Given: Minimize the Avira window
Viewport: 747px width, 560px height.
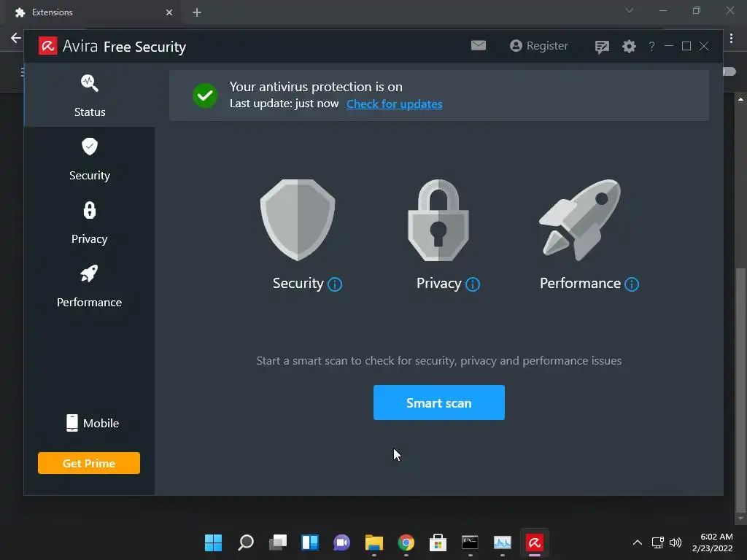Looking at the screenshot, I should (668, 46).
